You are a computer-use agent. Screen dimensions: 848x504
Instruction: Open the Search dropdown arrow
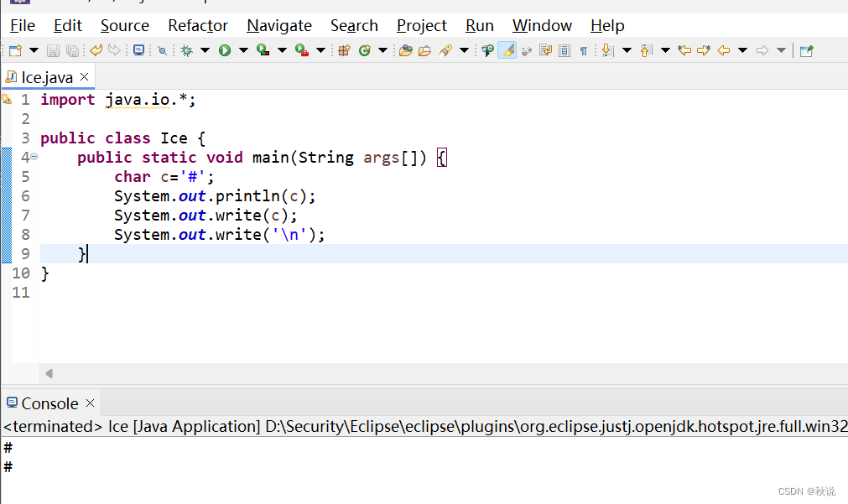point(464,50)
